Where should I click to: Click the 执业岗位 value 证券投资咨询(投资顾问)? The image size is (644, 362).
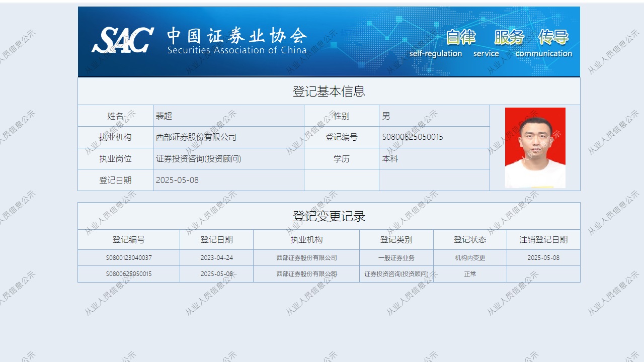(199, 159)
